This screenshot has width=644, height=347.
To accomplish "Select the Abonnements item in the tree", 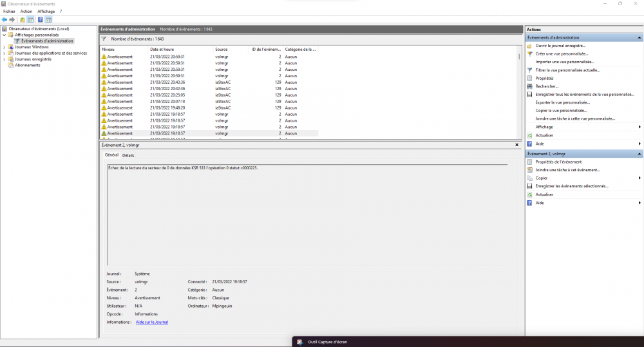I will point(27,65).
